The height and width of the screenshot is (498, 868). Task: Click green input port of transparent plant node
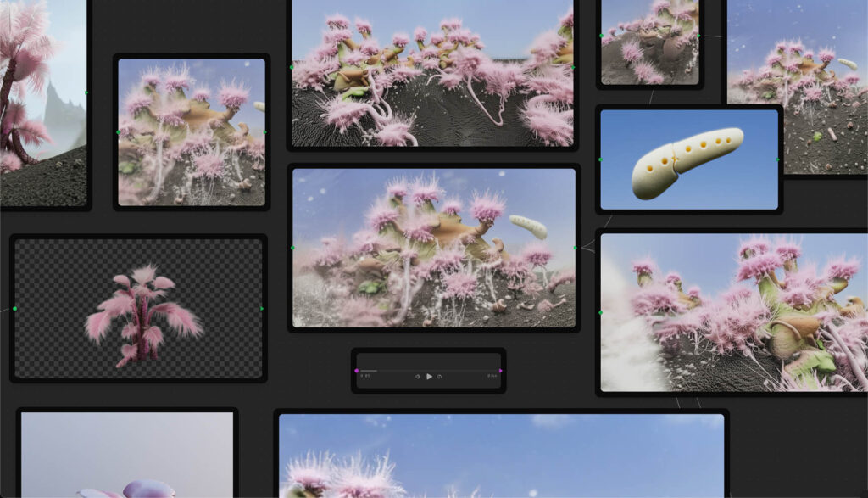coord(14,308)
